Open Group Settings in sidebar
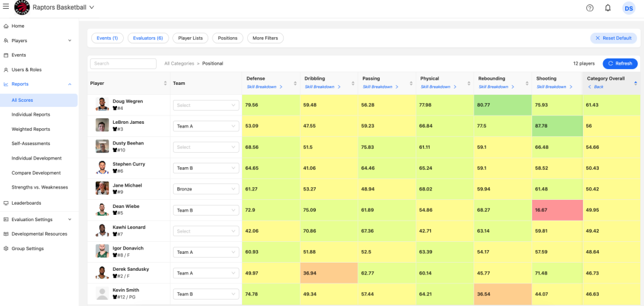 (x=28, y=248)
